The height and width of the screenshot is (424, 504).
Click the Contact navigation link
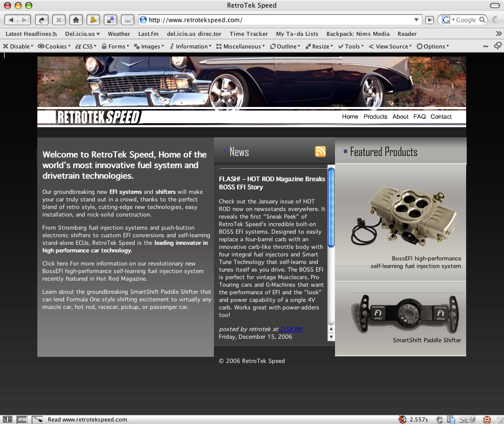441,117
